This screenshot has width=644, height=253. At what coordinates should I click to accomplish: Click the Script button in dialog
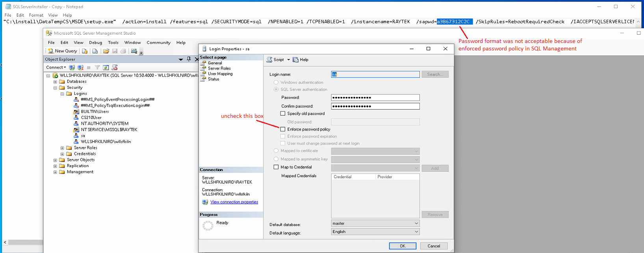click(x=275, y=60)
